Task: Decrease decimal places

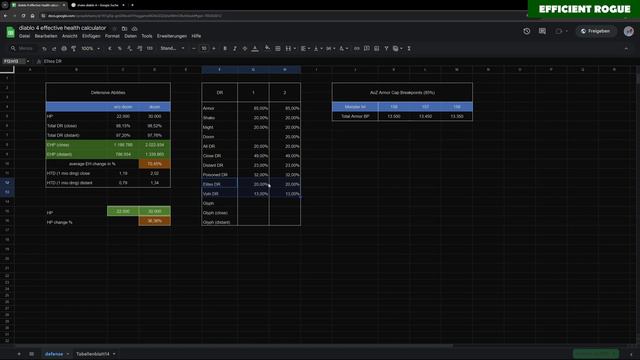Action: 130,48
